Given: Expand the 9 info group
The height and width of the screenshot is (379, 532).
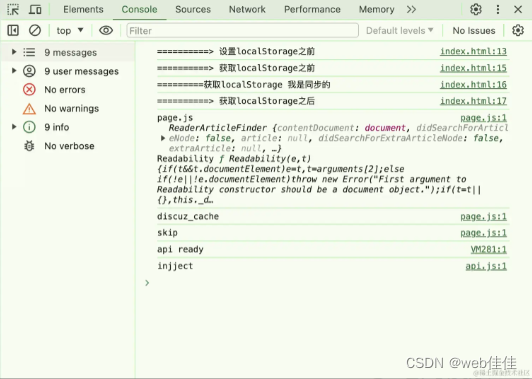Looking at the screenshot, I should point(14,127).
